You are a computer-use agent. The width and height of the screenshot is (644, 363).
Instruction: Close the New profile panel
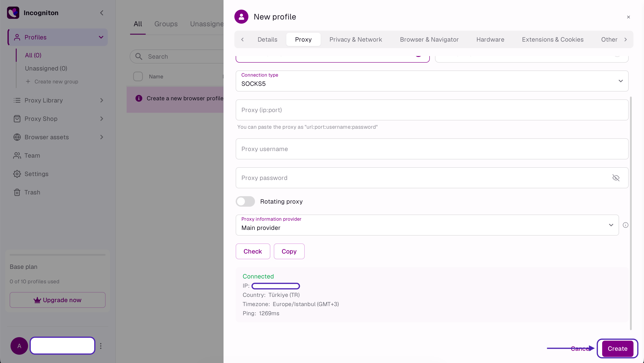tap(628, 17)
